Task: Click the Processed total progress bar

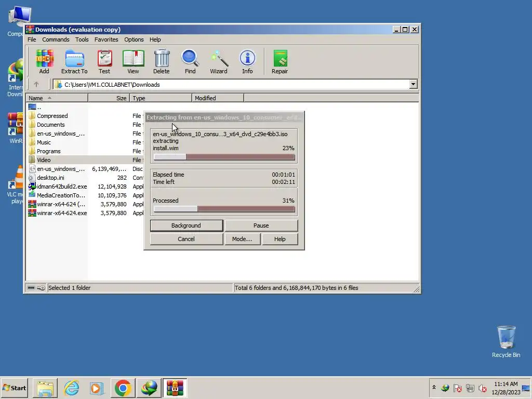Action: 224,209
